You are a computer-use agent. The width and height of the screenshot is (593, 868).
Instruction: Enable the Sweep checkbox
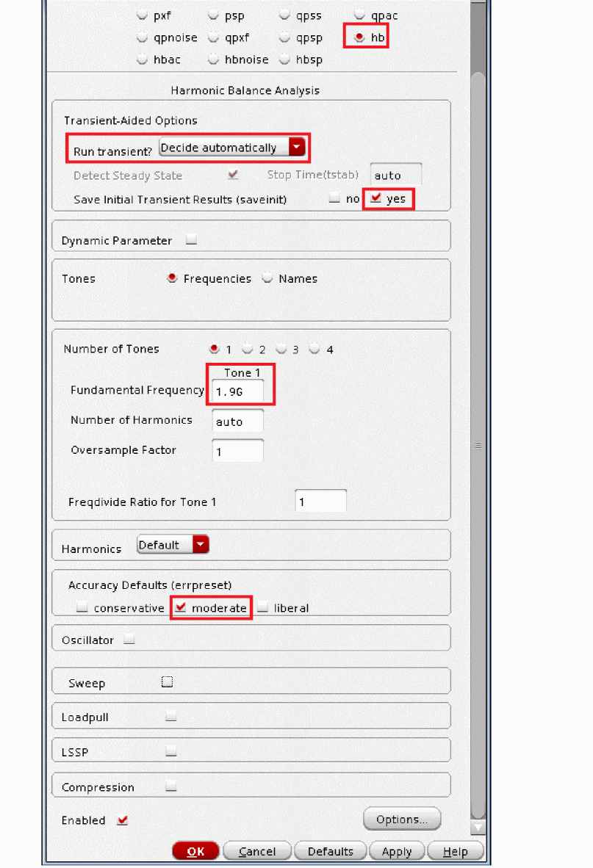pyautogui.click(x=168, y=682)
